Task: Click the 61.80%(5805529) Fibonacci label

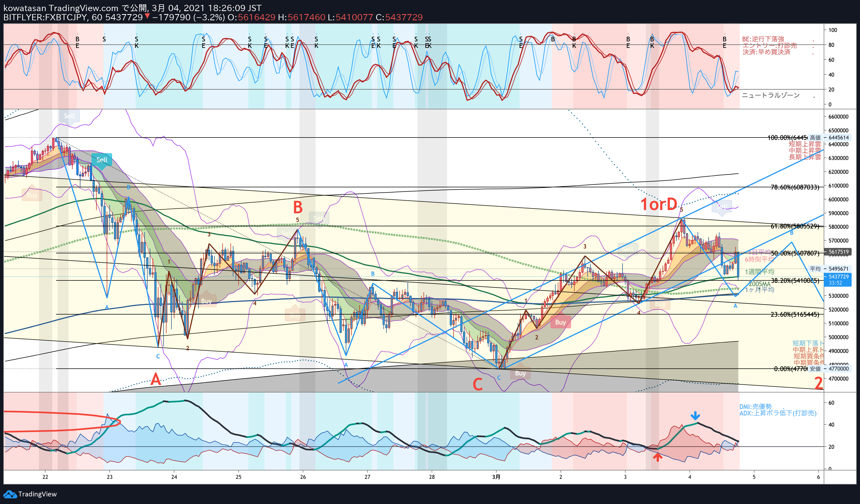Action: coord(795,226)
